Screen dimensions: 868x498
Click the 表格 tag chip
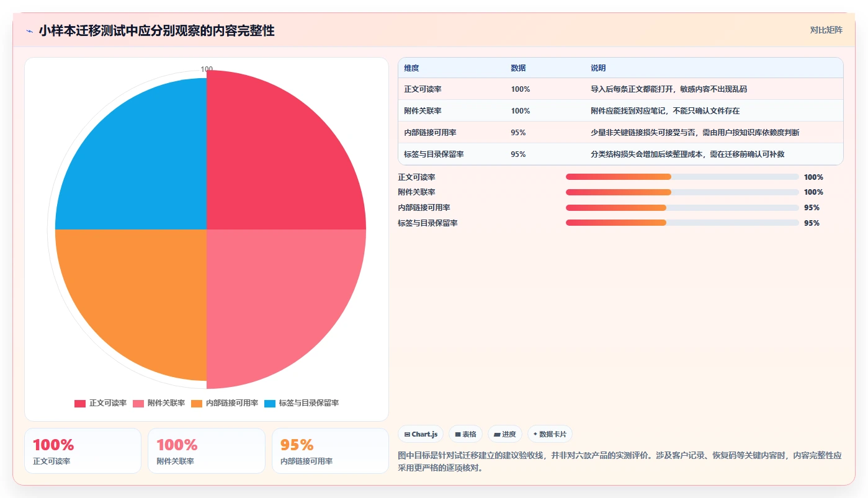465,434
